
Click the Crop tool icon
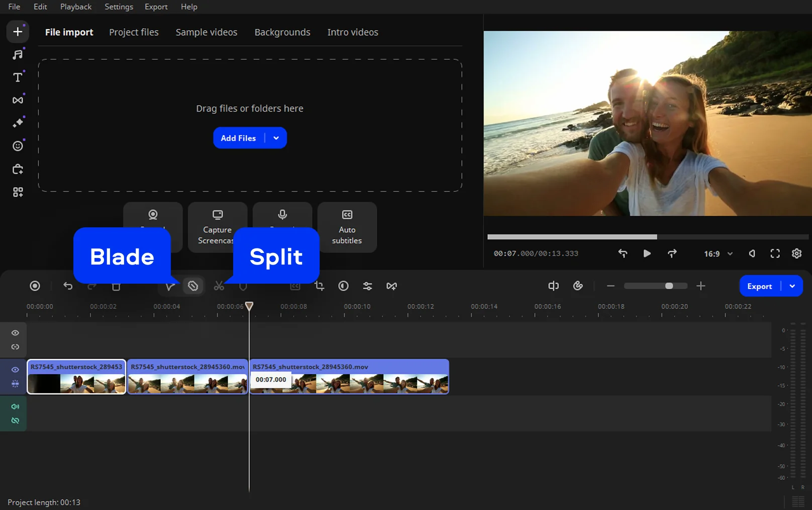pos(319,286)
